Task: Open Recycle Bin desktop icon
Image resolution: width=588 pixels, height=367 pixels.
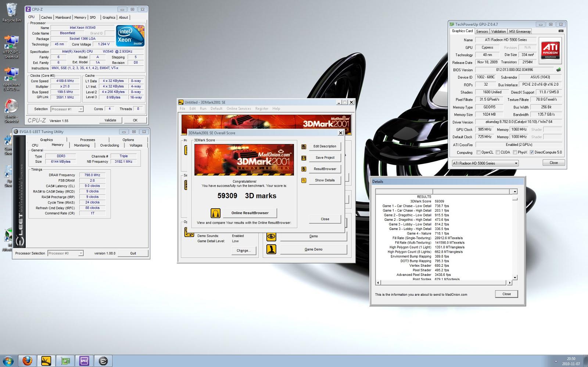Action: tap(11, 12)
